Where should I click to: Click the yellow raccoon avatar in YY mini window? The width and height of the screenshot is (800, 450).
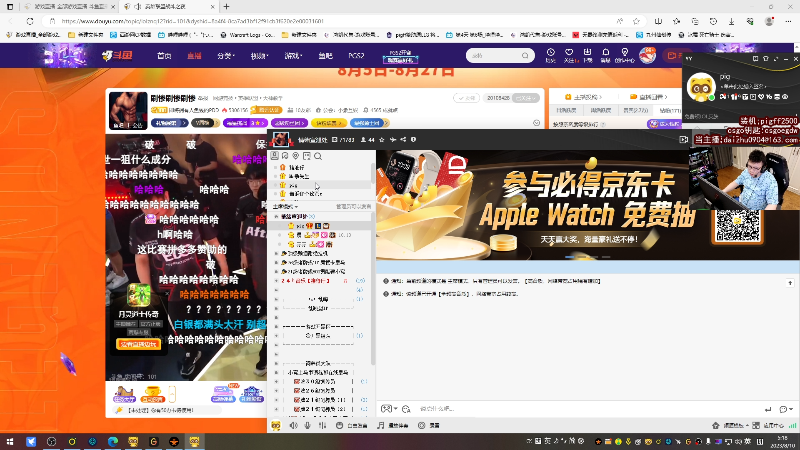[x=701, y=87]
